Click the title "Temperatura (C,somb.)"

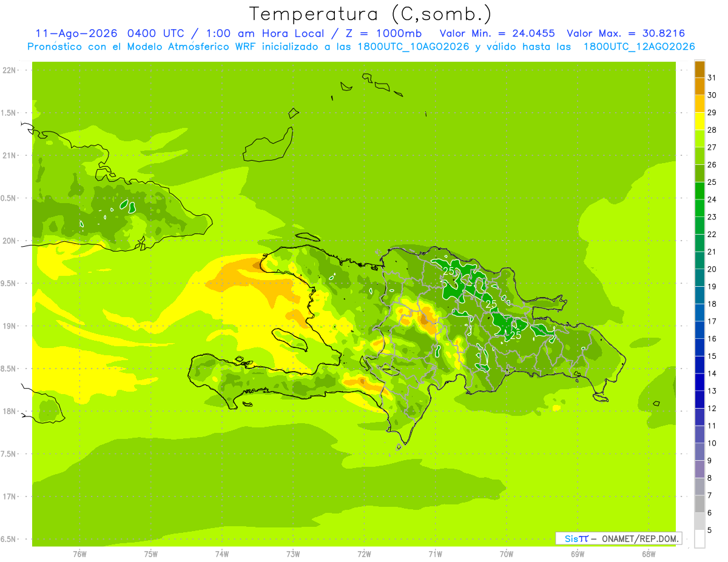pyautogui.click(x=371, y=14)
